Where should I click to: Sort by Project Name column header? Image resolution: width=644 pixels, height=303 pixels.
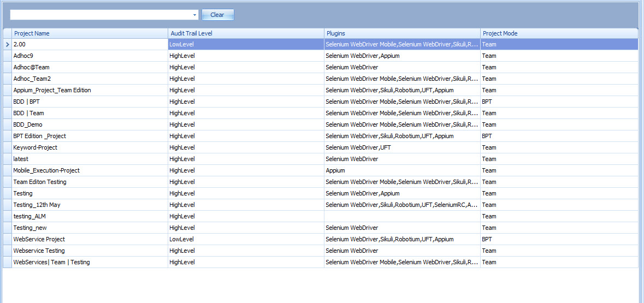click(x=90, y=33)
